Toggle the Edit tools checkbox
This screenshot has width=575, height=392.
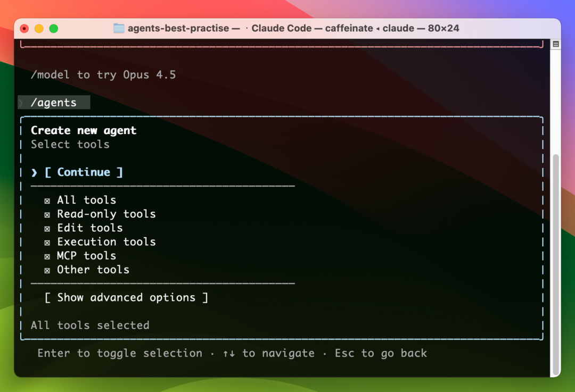coord(47,228)
